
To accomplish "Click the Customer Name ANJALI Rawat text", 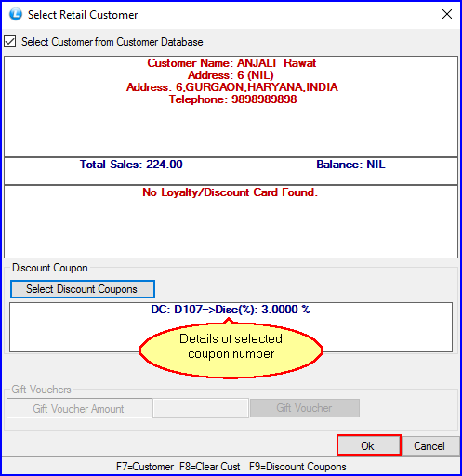I will [x=231, y=63].
